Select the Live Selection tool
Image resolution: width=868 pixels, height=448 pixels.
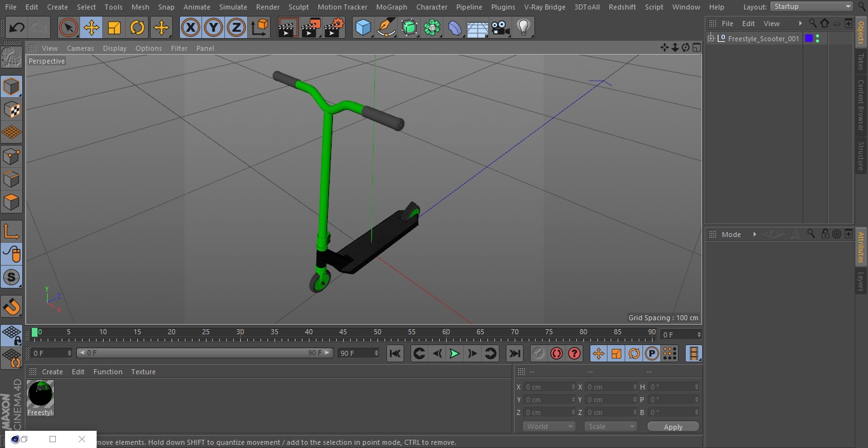click(68, 27)
